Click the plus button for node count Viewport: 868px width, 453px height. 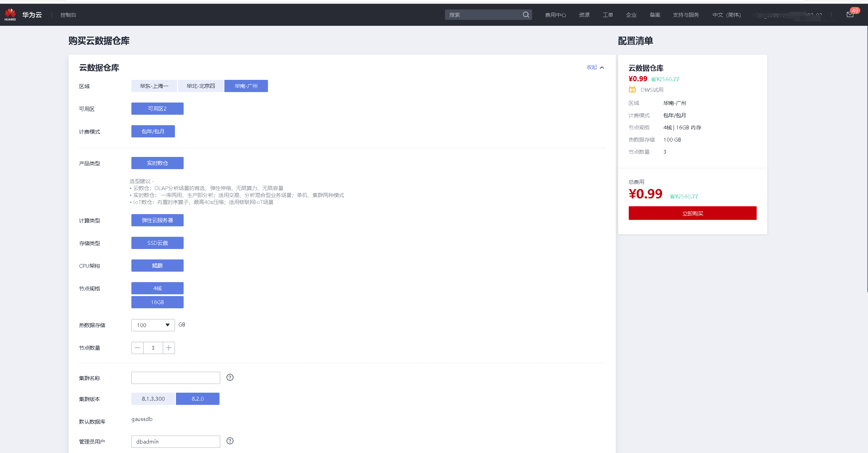[169, 348]
